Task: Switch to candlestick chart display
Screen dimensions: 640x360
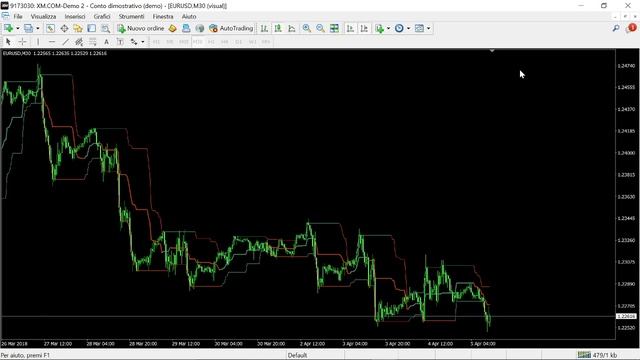Action: click(x=278, y=28)
